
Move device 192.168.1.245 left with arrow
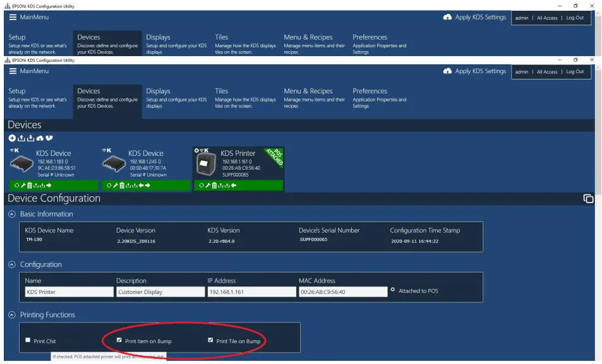pyautogui.click(x=141, y=185)
